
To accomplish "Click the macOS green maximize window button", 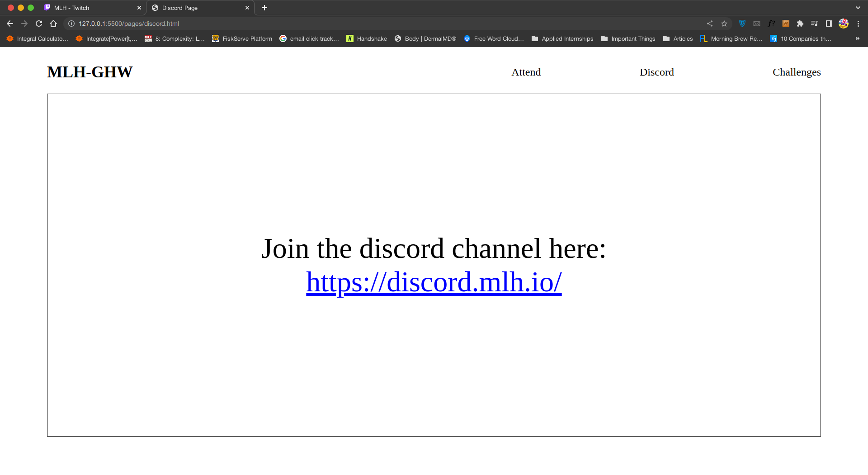I will point(31,8).
